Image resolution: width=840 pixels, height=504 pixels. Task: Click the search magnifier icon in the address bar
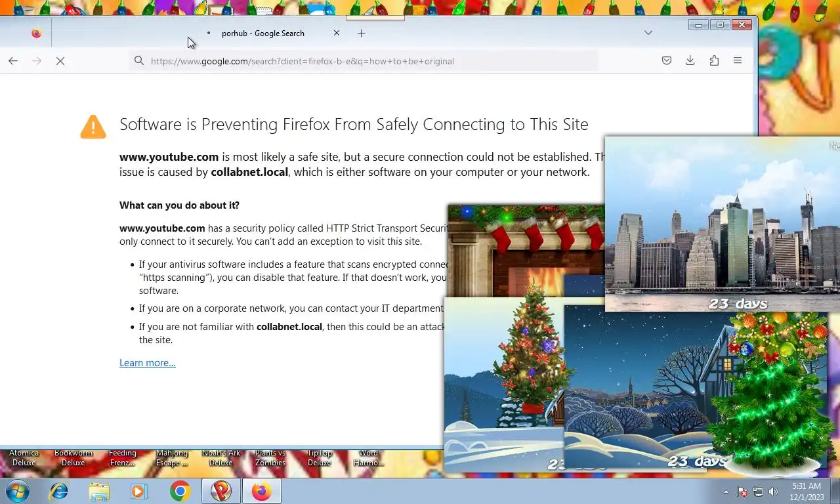(139, 61)
